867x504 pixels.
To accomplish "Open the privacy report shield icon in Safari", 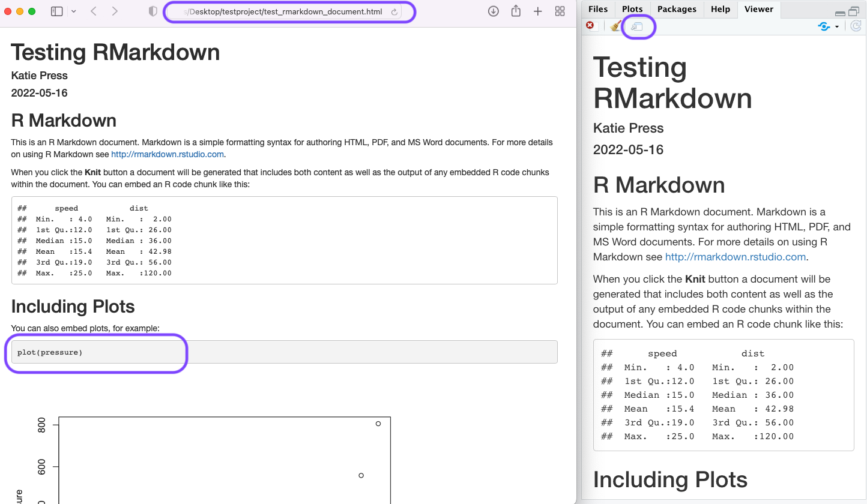I will (153, 11).
